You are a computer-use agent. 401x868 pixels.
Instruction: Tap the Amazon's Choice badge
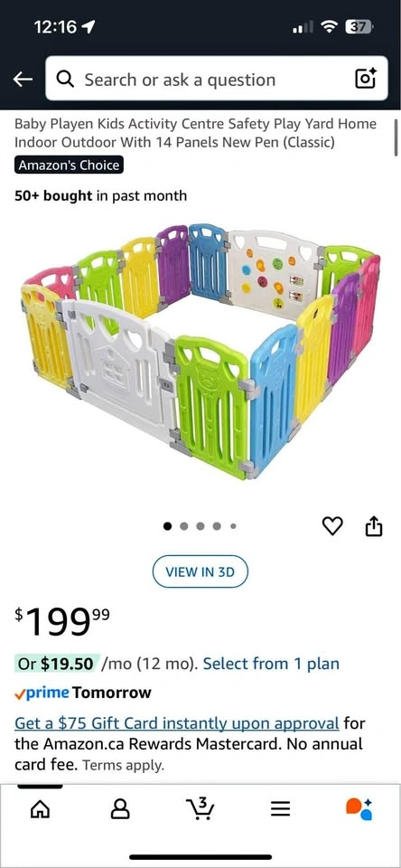click(69, 165)
